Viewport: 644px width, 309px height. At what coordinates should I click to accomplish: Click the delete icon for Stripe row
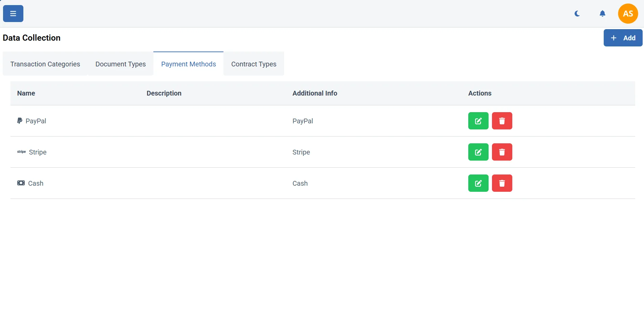[x=502, y=152]
